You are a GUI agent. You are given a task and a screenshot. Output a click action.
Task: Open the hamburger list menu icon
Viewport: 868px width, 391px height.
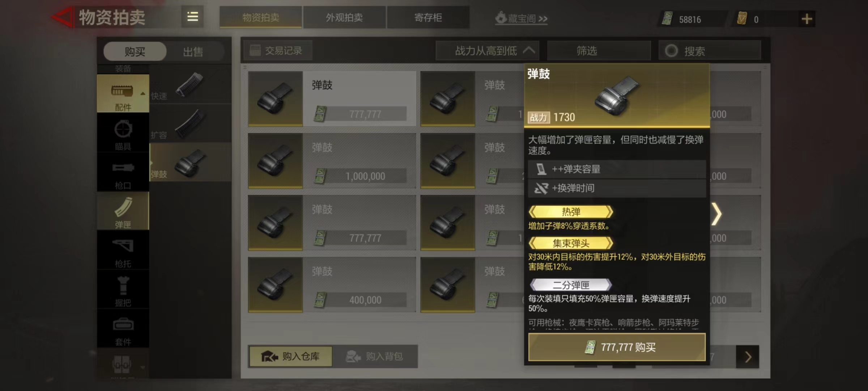coord(192,17)
